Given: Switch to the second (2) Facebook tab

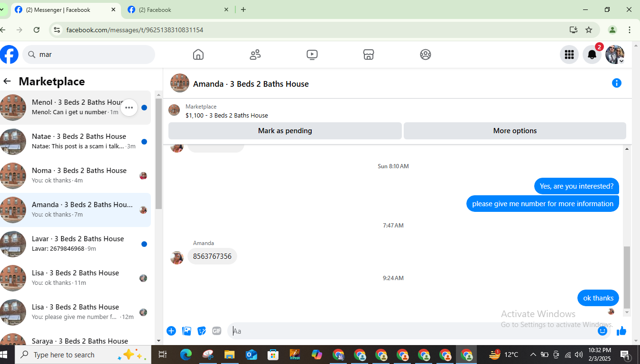Looking at the screenshot, I should pos(178,9).
